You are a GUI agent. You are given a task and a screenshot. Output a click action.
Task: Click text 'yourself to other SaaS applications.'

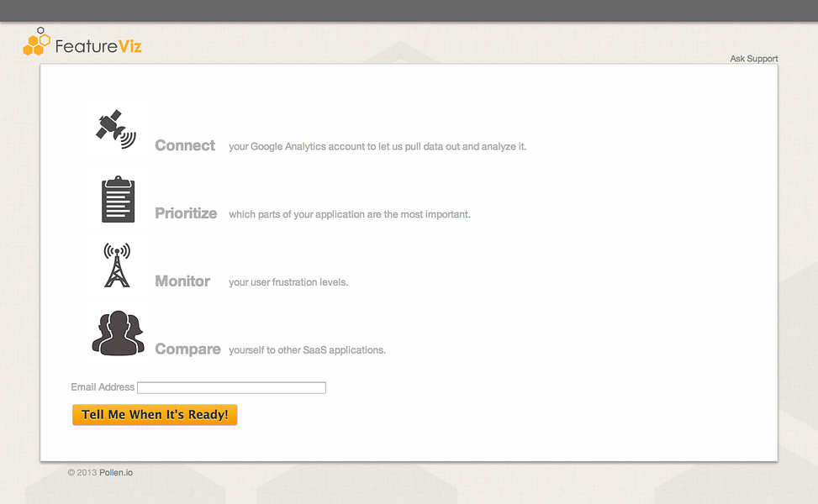[307, 349]
